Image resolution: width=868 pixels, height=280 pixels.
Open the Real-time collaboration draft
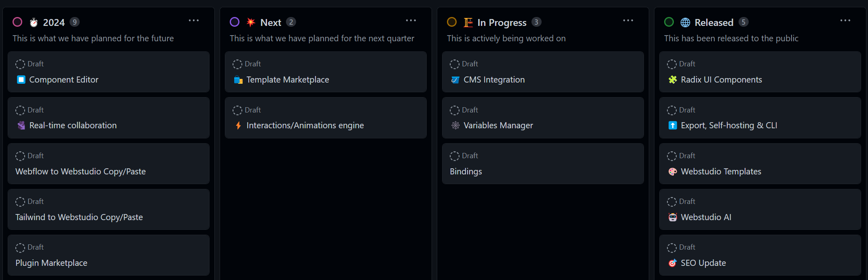point(73,125)
